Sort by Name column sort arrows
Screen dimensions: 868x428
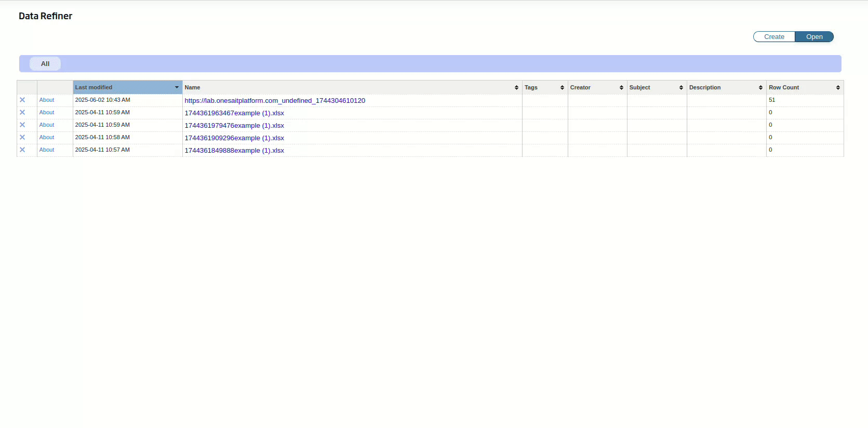(516, 87)
